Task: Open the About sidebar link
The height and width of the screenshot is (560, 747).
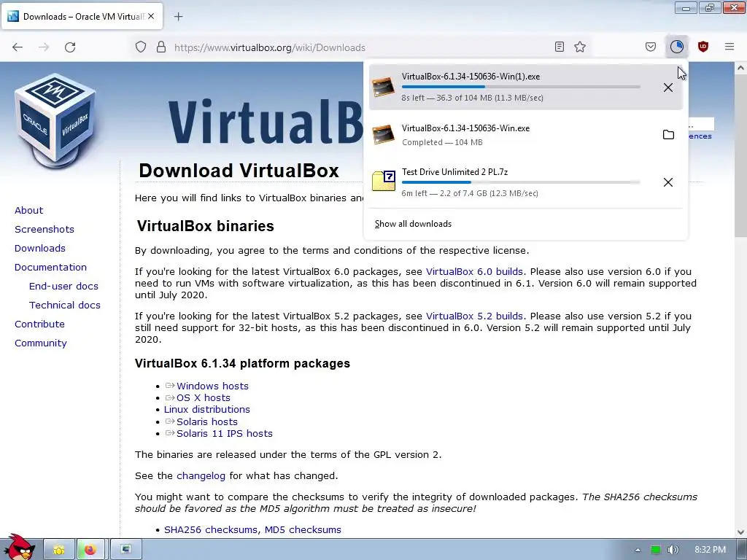Action: point(28,210)
